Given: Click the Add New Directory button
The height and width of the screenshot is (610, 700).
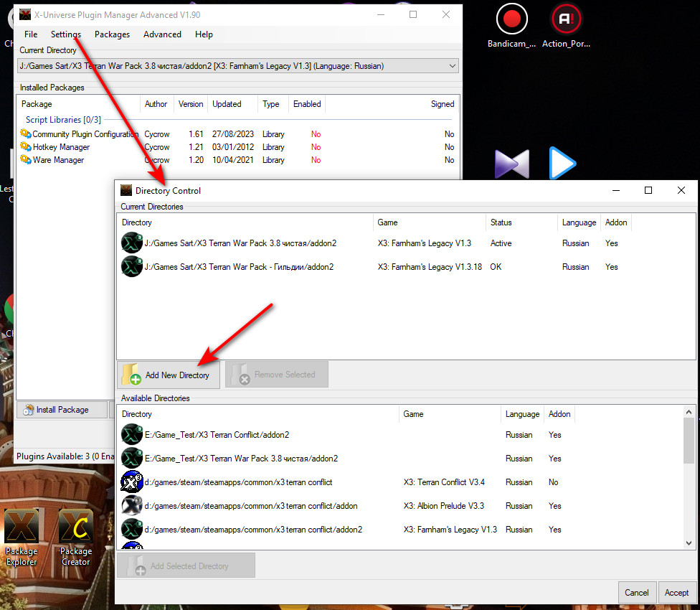Looking at the screenshot, I should pos(169,375).
